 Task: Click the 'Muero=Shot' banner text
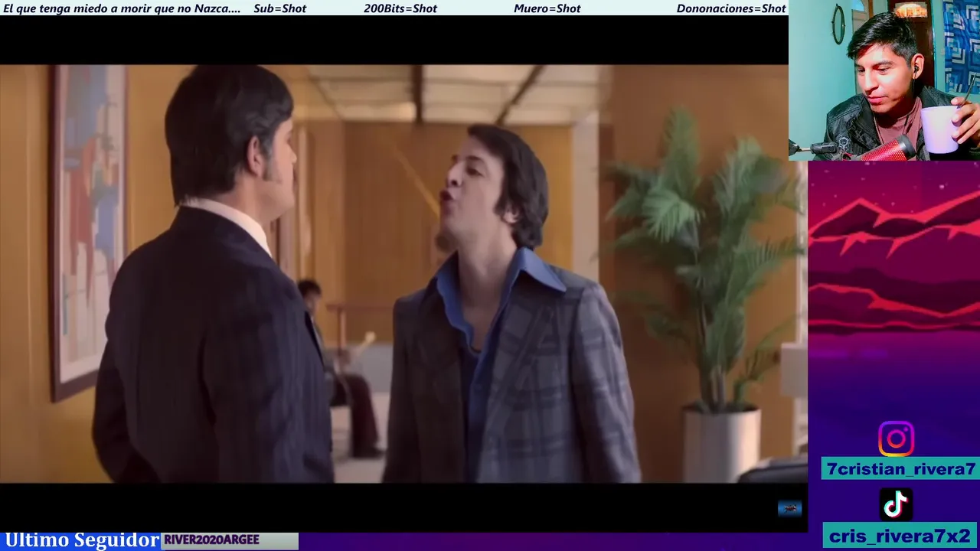(x=547, y=8)
